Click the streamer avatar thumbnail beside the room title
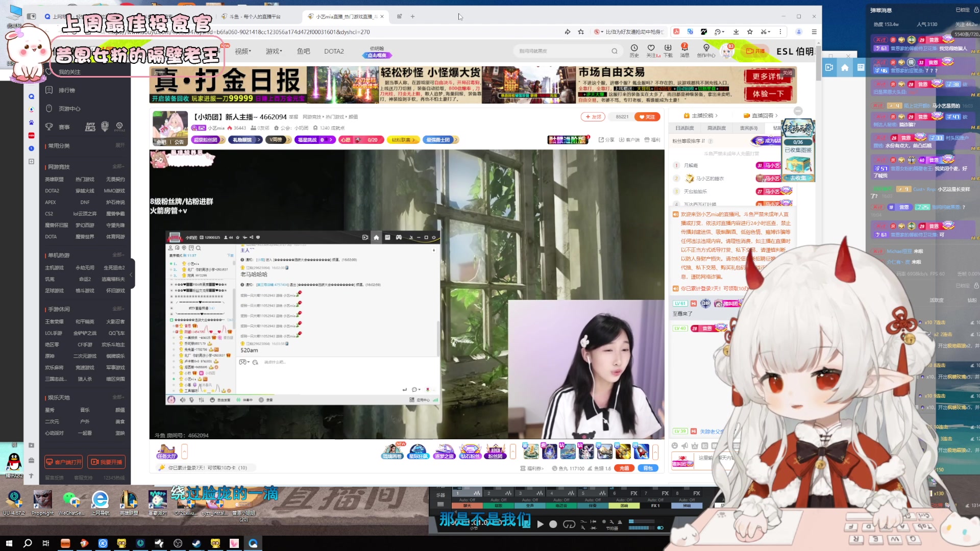The width and height of the screenshot is (980, 551). pos(170,128)
